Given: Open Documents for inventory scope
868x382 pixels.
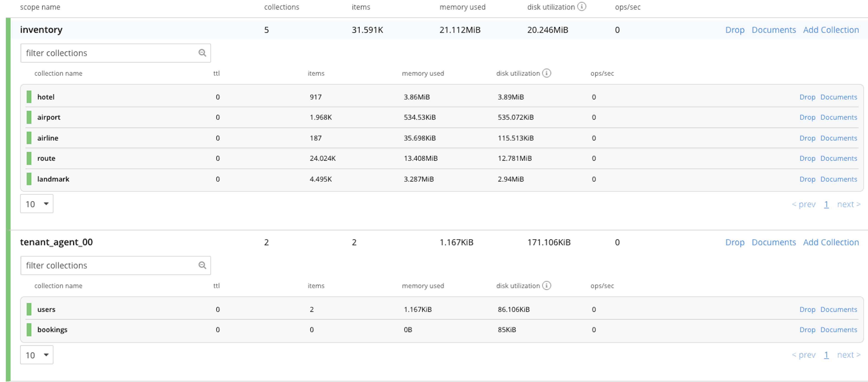Looking at the screenshot, I should 774,30.
